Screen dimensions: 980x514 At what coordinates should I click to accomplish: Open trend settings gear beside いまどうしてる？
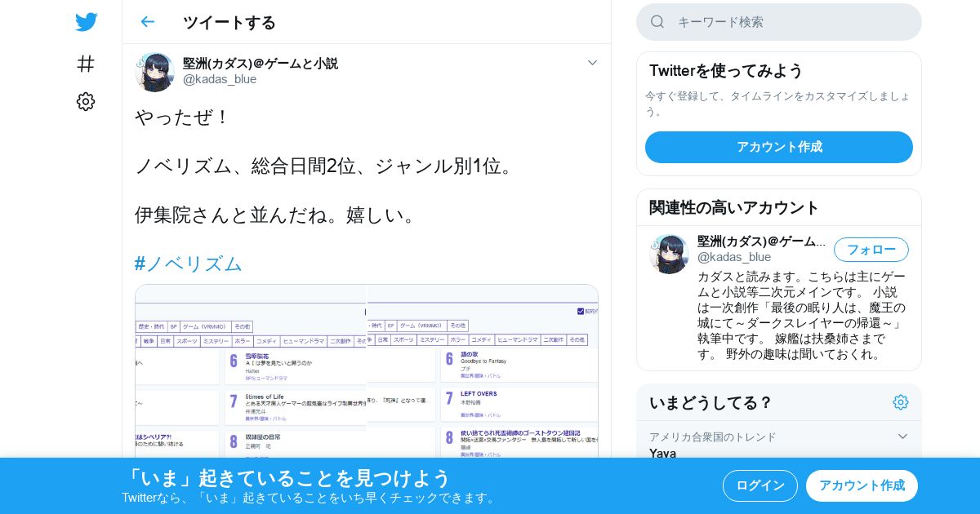[901, 402]
